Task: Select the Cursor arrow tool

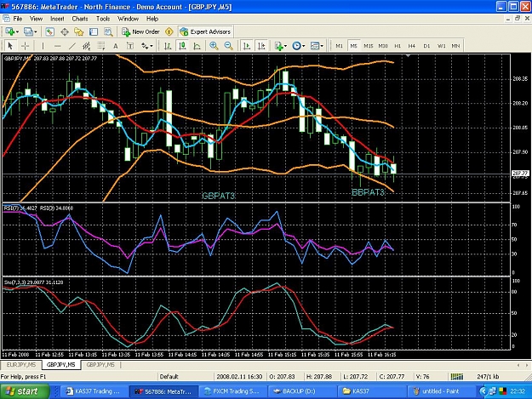Action: click(x=10, y=45)
